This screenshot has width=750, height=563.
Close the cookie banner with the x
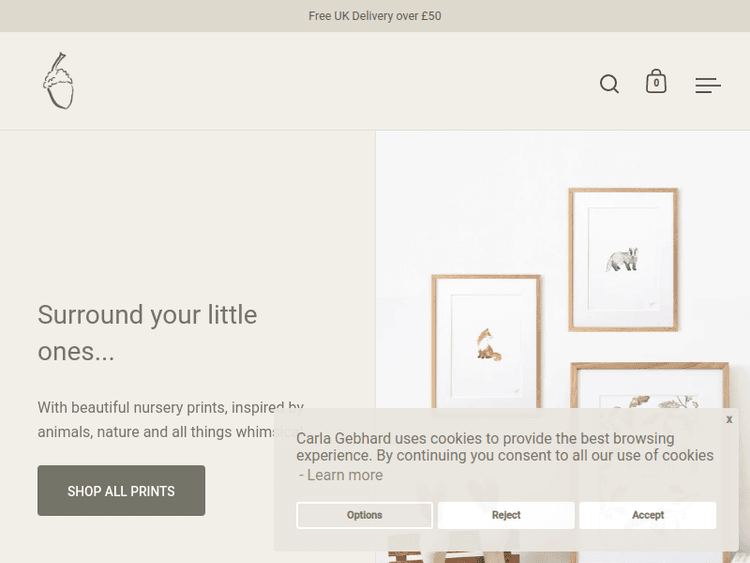729,419
